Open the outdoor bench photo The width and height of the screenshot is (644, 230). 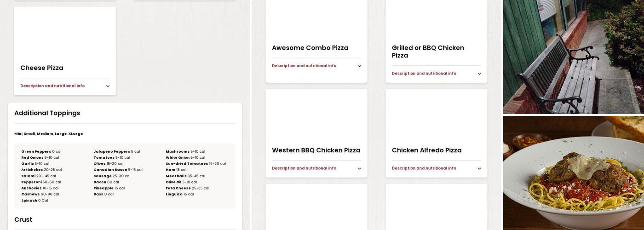pos(573,57)
